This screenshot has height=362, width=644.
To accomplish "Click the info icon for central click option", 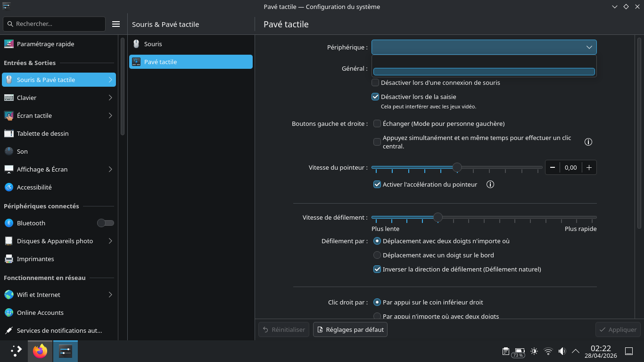I will pos(588,142).
